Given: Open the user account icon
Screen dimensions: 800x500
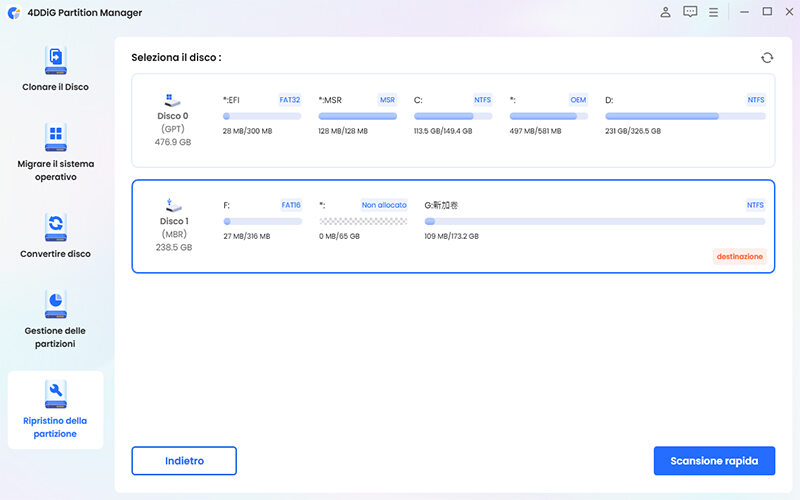Looking at the screenshot, I should click(x=666, y=12).
